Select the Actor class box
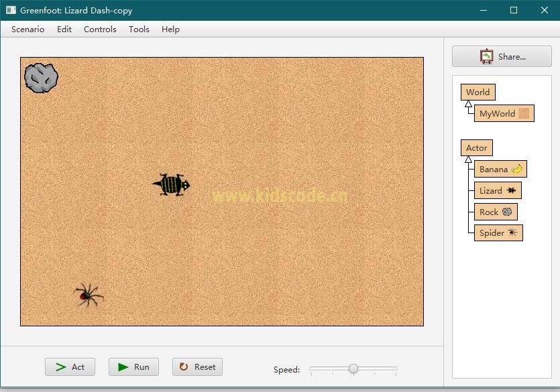Viewport: 560px width, 392px height. click(x=476, y=147)
